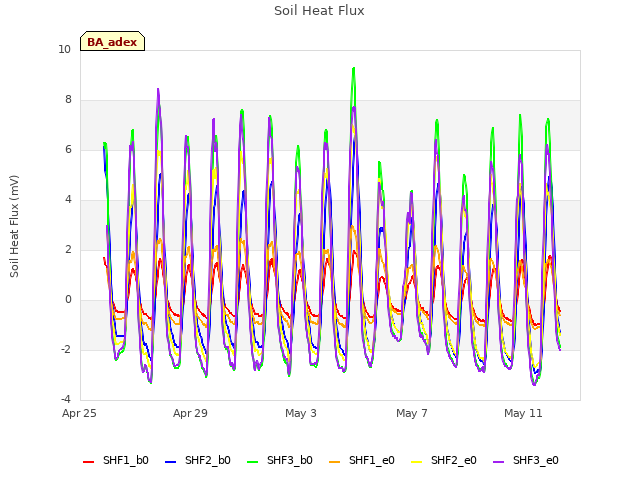Click the Soil Heat Flux chart title

point(319,11)
